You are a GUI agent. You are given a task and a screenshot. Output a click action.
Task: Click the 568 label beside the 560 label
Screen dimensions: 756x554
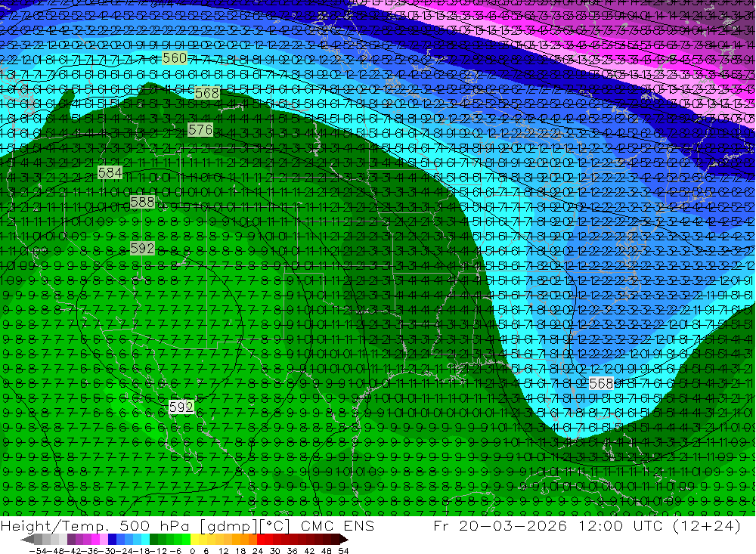point(207,93)
